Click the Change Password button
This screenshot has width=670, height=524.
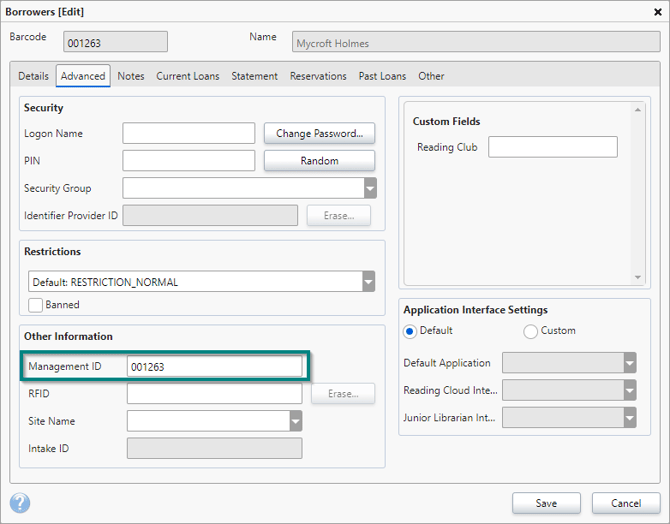319,133
